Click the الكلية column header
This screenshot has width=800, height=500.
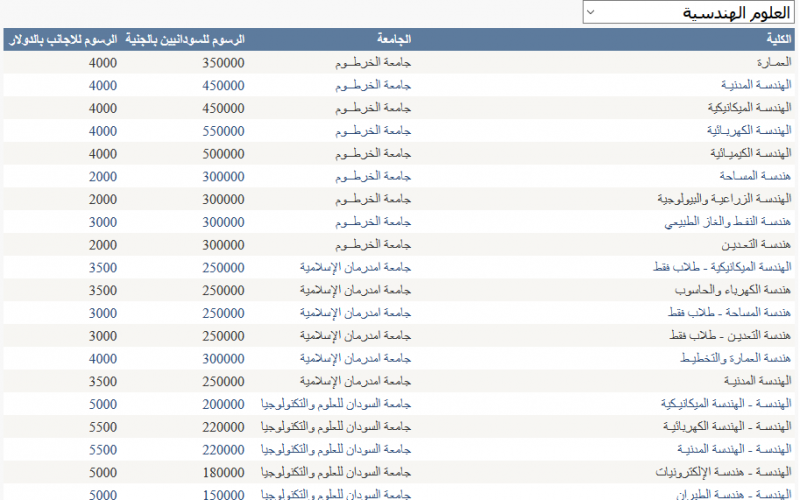pos(779,39)
